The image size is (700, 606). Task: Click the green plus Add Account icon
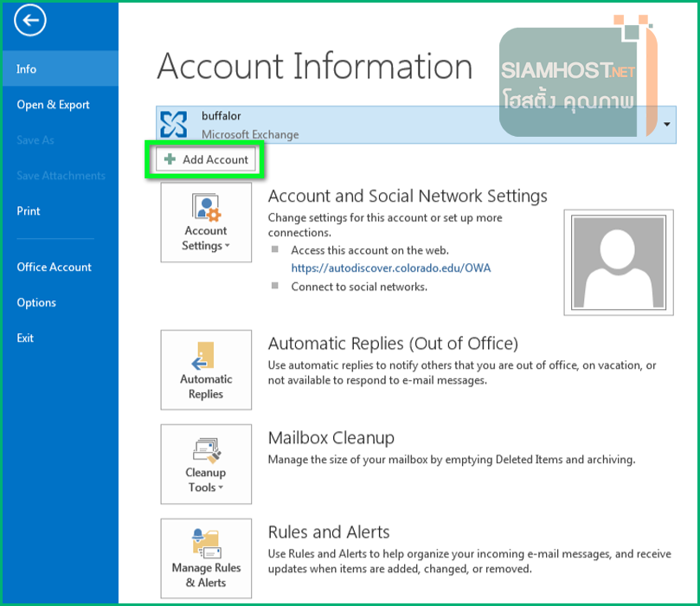tap(170, 160)
